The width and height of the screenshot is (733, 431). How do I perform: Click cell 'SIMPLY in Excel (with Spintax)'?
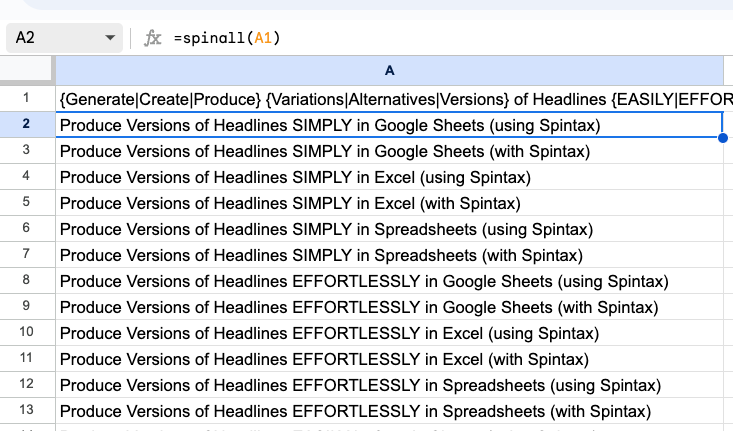pyautogui.click(x=389, y=203)
